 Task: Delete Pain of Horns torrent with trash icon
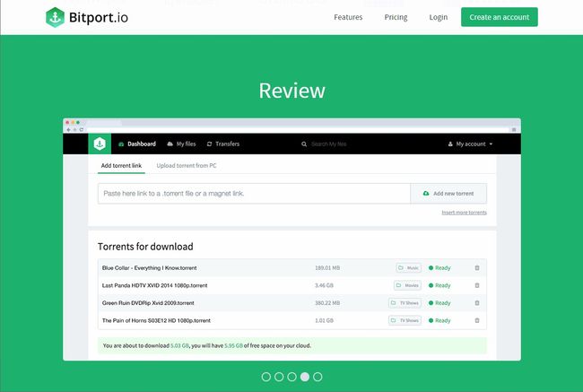tap(477, 320)
